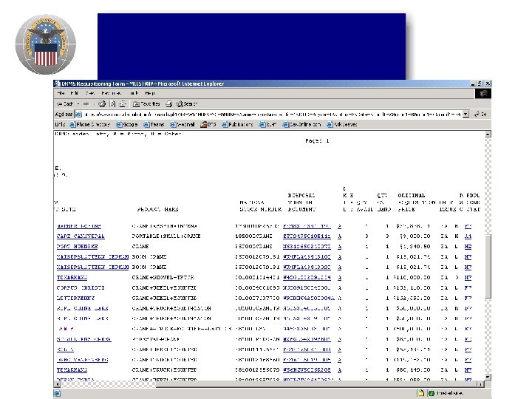The height and width of the screenshot is (399, 532).
Task: Select the PORTABLE SMALL CRANE product name text
Action: click(166, 236)
